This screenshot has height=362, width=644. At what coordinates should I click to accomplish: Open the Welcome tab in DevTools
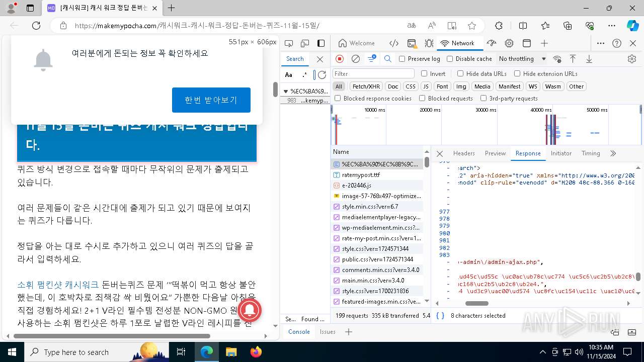pyautogui.click(x=357, y=43)
